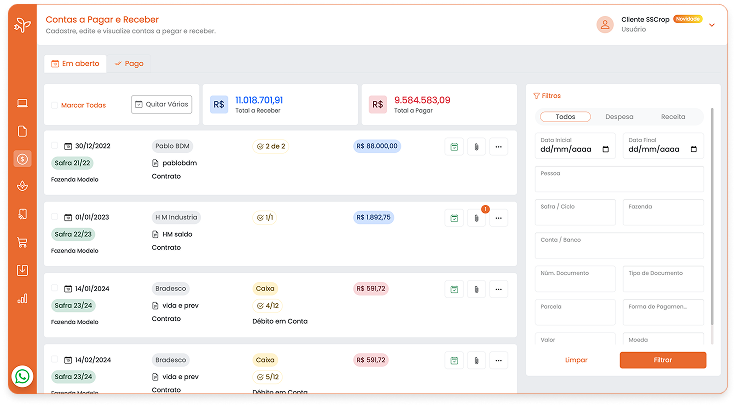Select the Despesa filter tab
This screenshot has width=736, height=406.
click(619, 117)
